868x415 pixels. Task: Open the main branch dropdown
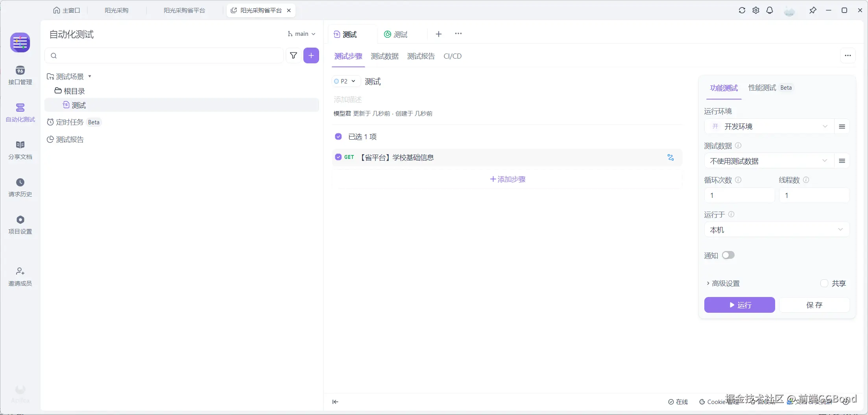click(301, 34)
